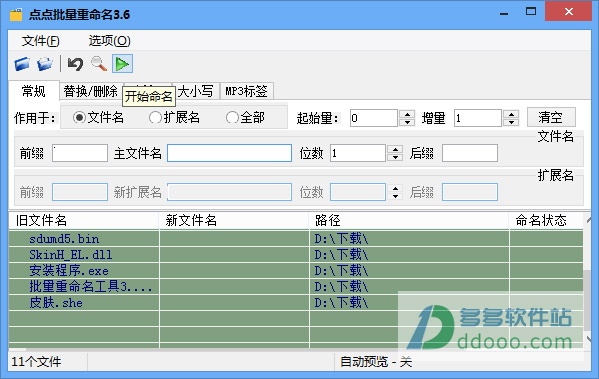This screenshot has width=599, height=379.
Task: Switch to the 替换/删除 tab
Action: pyautogui.click(x=91, y=91)
